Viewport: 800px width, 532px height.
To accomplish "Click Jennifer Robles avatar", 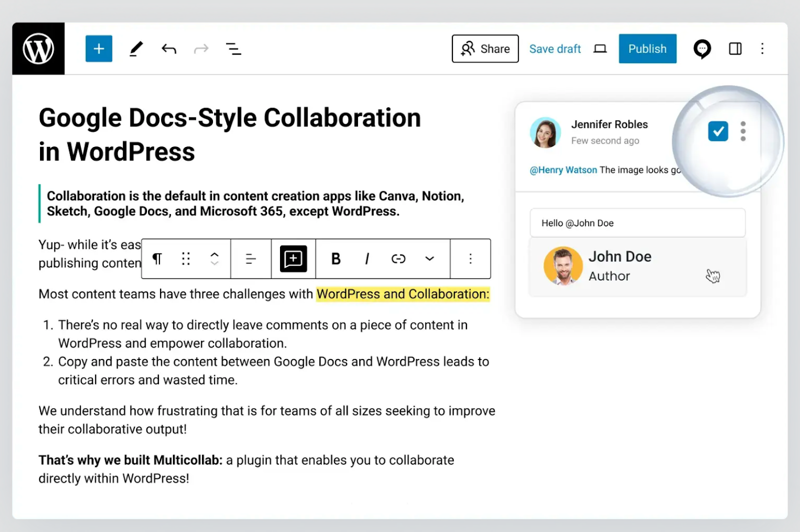I will tap(545, 132).
